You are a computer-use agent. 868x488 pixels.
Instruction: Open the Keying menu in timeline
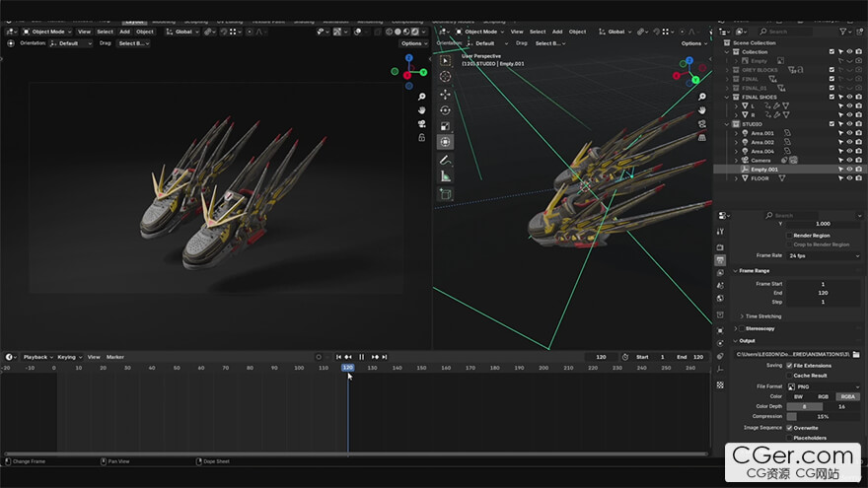(69, 357)
